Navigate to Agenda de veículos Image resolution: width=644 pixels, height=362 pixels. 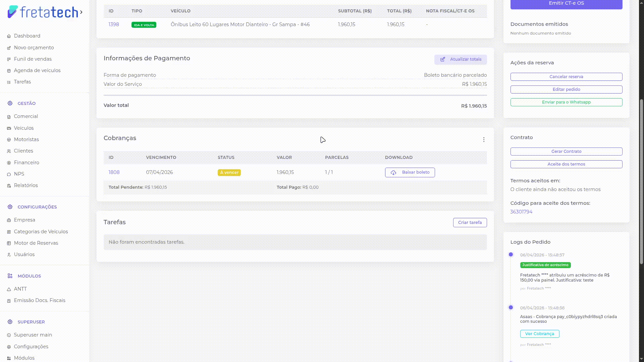tap(37, 70)
